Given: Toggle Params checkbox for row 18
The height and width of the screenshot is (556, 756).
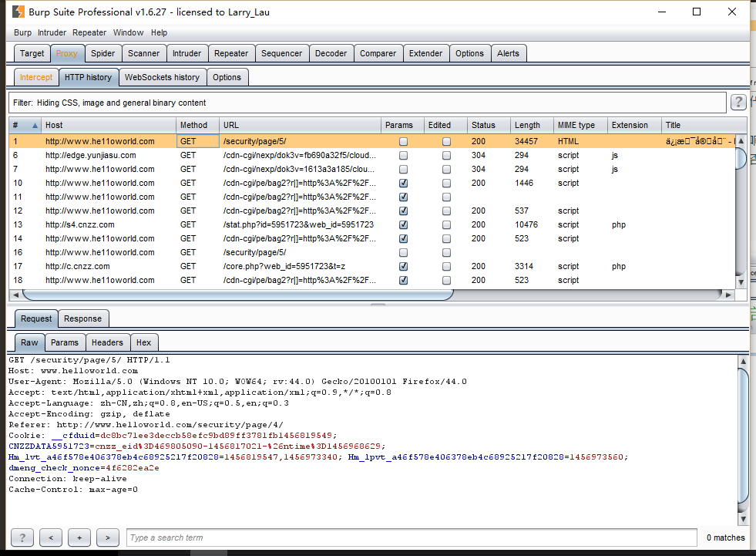Looking at the screenshot, I should [x=404, y=280].
